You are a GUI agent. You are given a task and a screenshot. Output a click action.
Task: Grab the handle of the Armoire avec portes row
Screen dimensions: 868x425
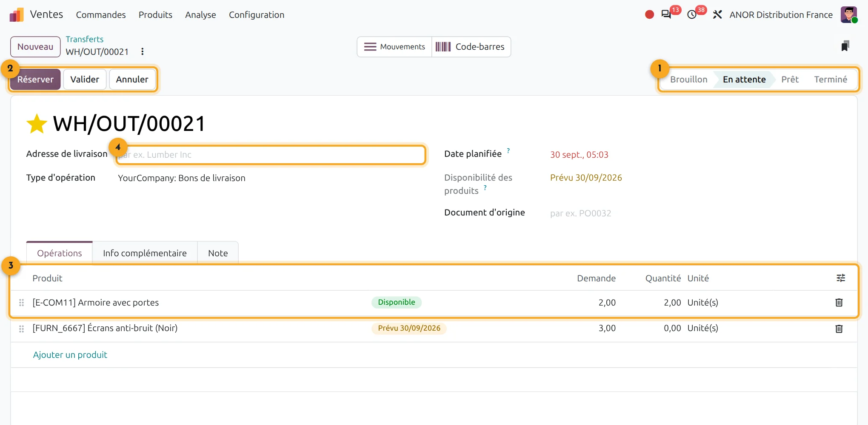click(21, 303)
